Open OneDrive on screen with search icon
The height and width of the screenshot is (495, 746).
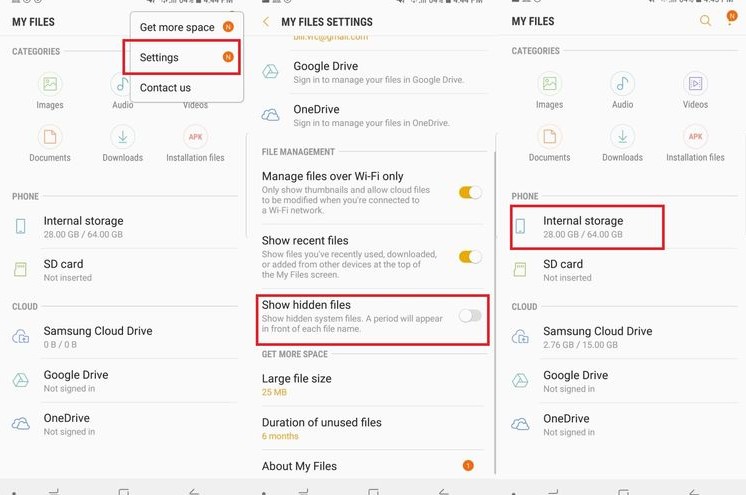(623, 425)
